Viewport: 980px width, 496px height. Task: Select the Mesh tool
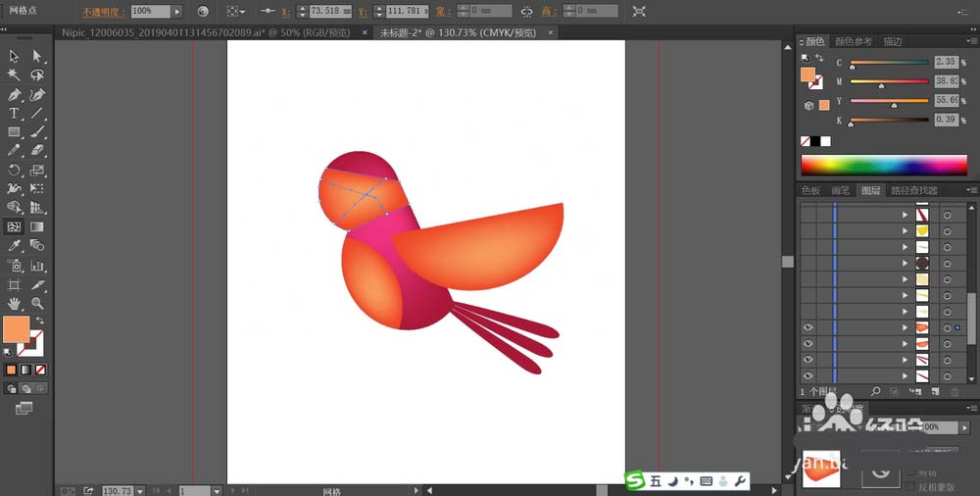(14, 226)
